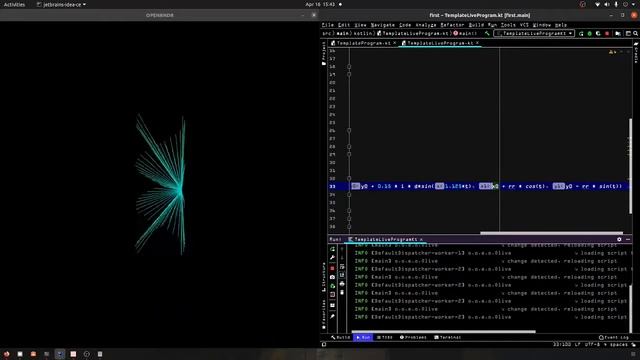This screenshot has width=640, height=360.
Task: Click the UTF-8 encoding status entry
Action: pyautogui.click(x=592, y=344)
